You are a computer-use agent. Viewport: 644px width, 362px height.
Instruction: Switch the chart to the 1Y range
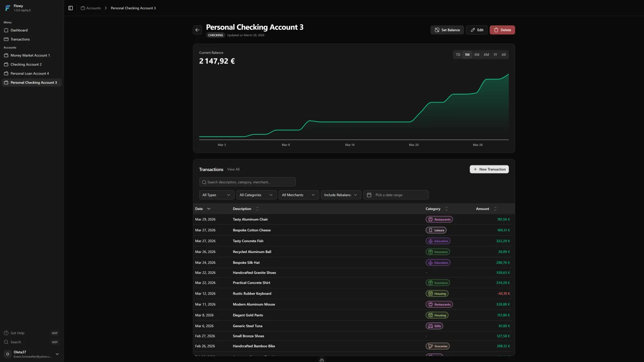pos(495,54)
